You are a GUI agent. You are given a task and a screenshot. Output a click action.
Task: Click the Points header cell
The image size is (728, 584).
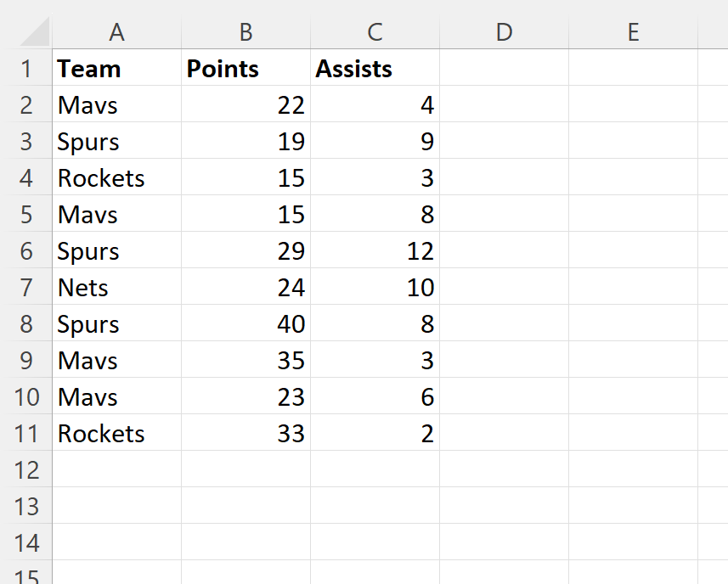(246, 68)
